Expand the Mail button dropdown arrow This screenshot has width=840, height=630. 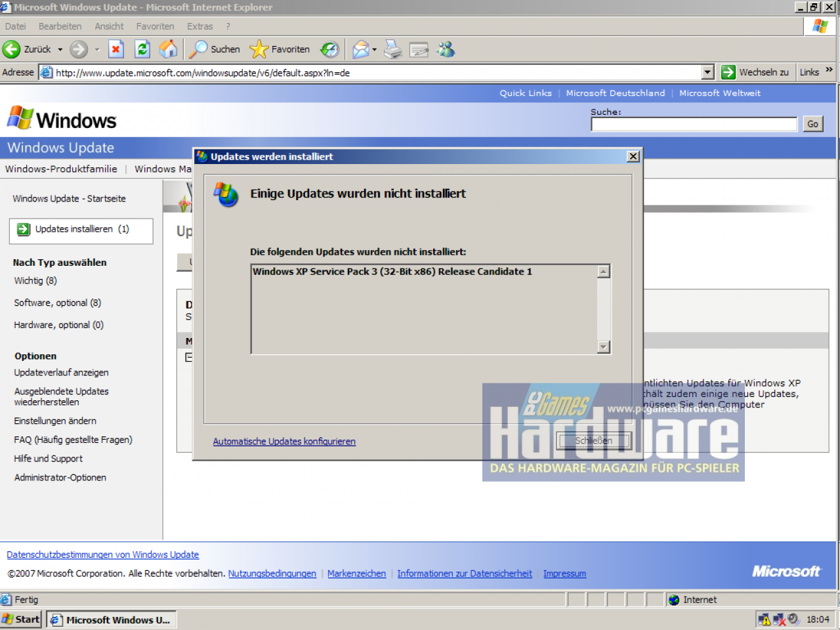pyautogui.click(x=375, y=49)
